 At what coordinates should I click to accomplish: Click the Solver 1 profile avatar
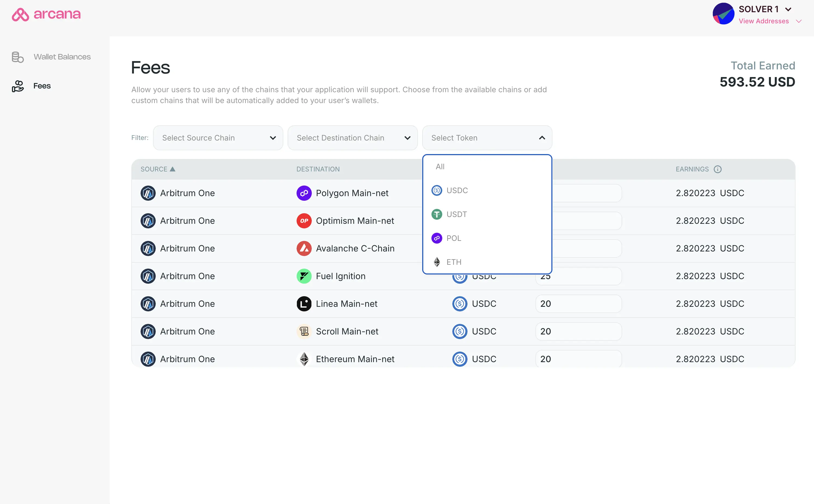point(723,14)
